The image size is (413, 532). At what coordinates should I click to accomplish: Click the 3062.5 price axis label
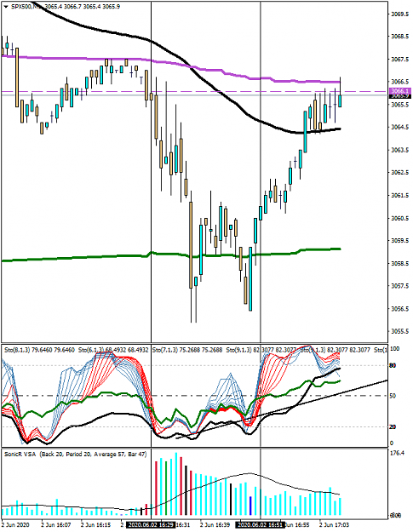click(x=400, y=173)
